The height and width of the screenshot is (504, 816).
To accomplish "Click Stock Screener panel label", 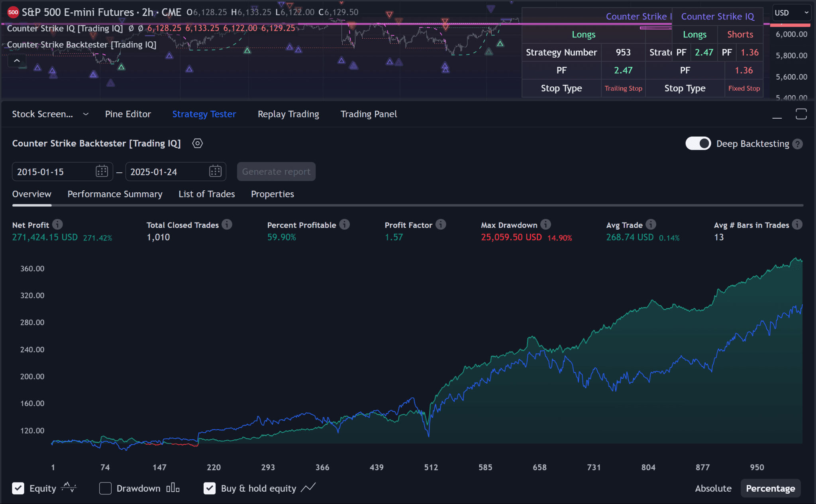I will [x=42, y=114].
